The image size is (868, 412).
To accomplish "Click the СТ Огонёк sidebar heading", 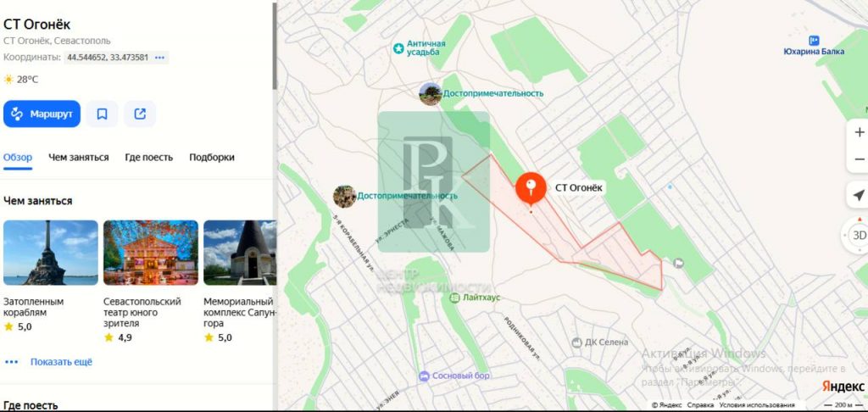I will point(36,25).
